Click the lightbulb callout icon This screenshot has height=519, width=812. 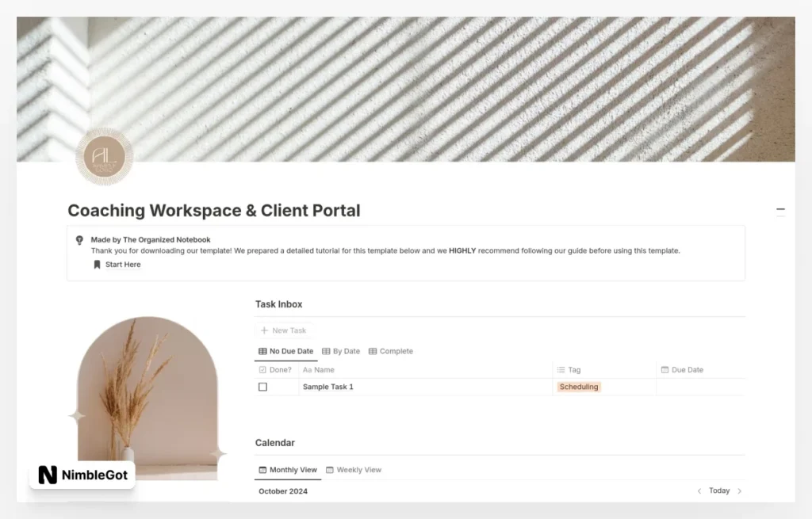pyautogui.click(x=79, y=240)
